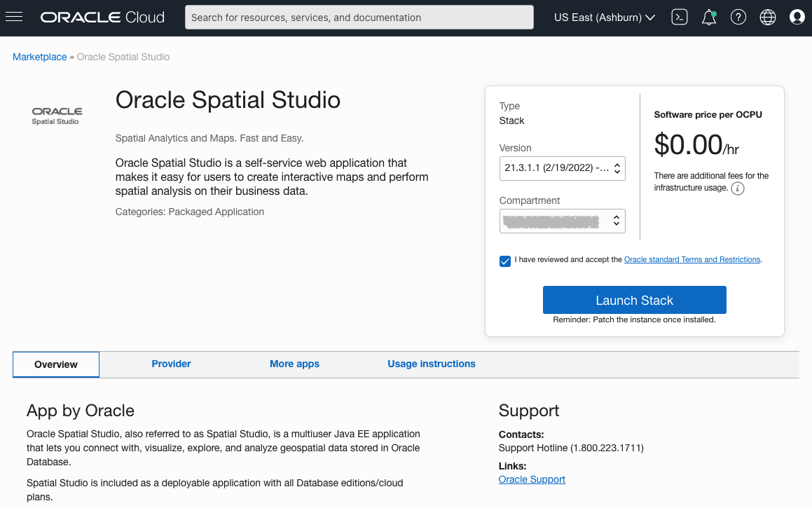Image resolution: width=812 pixels, height=508 pixels.
Task: Uncheck the Terms and Restrictions acceptance checkbox
Action: (x=504, y=261)
